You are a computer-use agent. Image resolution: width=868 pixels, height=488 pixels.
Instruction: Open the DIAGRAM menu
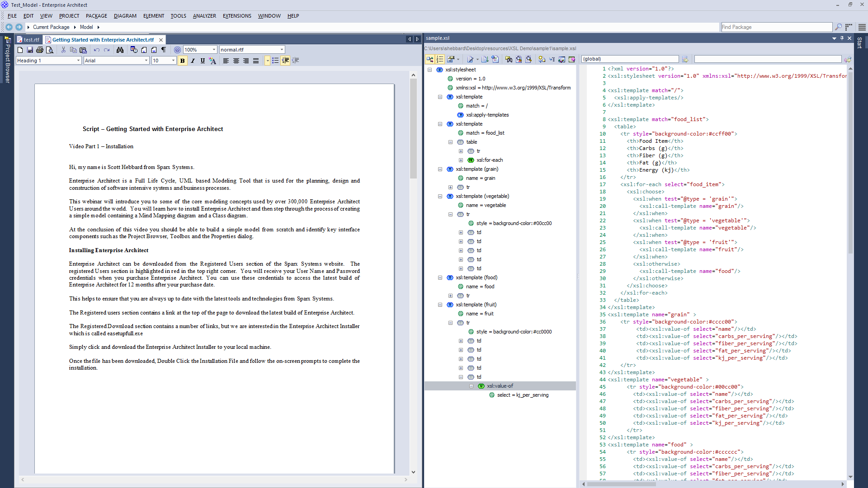coord(125,16)
